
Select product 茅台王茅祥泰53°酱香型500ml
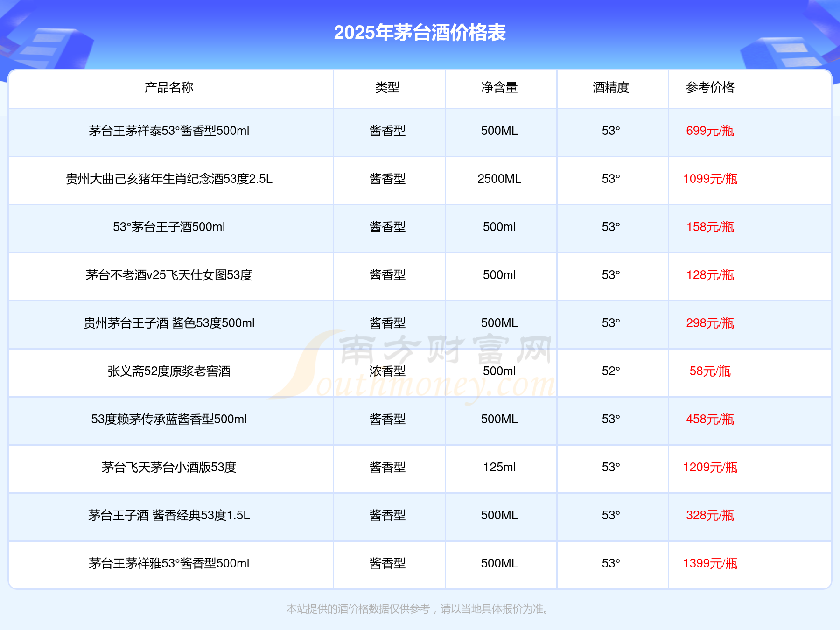(x=169, y=131)
